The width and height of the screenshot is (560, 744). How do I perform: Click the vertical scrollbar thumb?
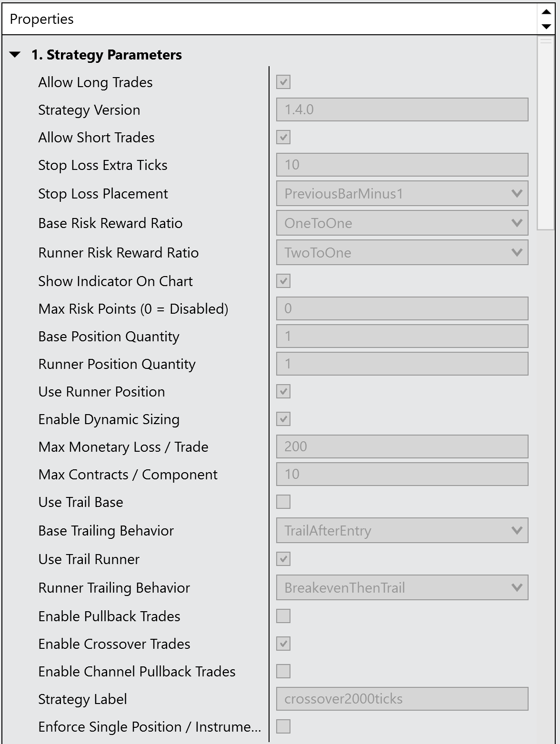pyautogui.click(x=546, y=133)
